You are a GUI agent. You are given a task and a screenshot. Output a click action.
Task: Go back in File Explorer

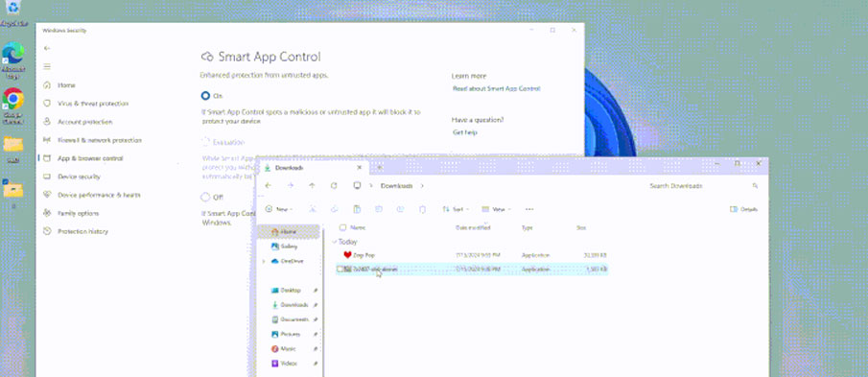tap(269, 186)
